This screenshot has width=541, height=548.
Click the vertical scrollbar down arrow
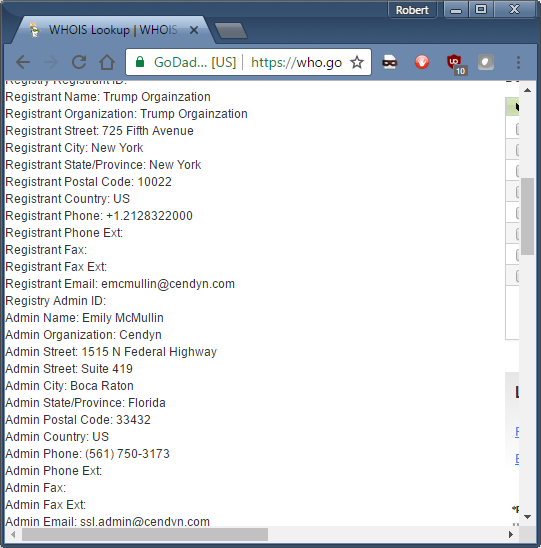527,517
